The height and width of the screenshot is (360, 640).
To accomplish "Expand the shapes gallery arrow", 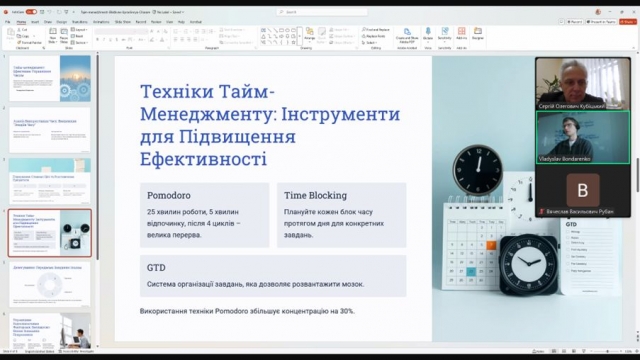I will click(x=300, y=36).
